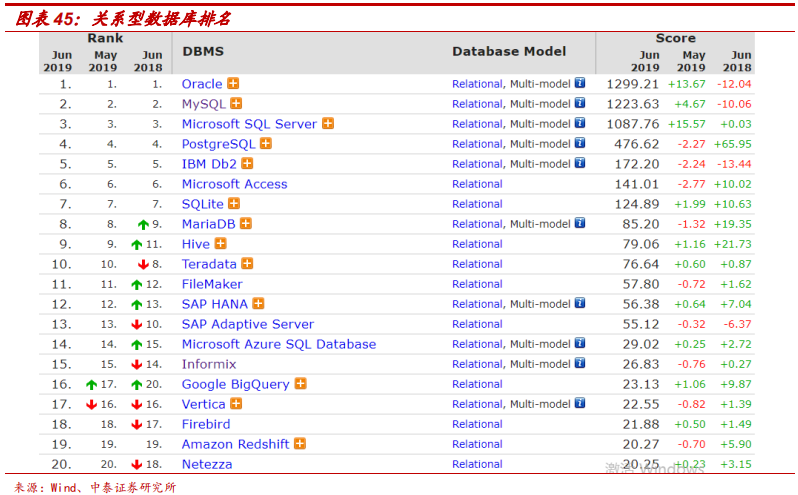Click the orange plus icon beside Oracle
The height and width of the screenshot is (495, 798).
[233, 83]
